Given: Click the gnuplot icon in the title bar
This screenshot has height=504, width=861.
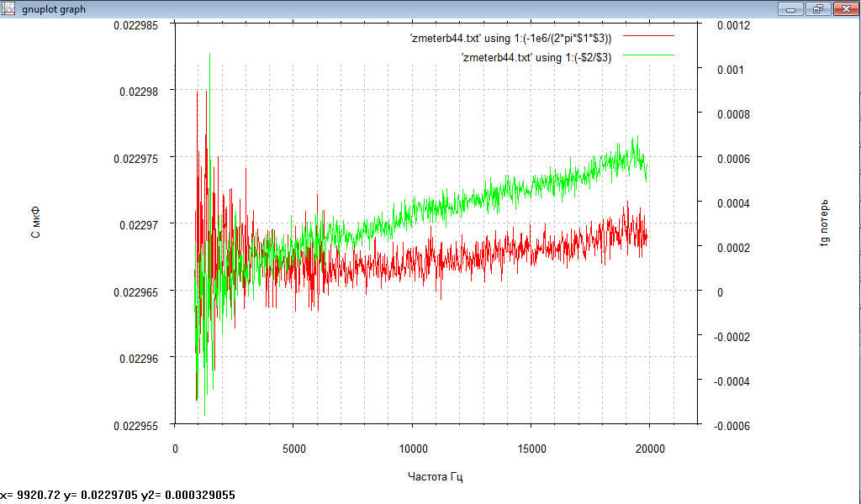Looking at the screenshot, I should click(8, 8).
